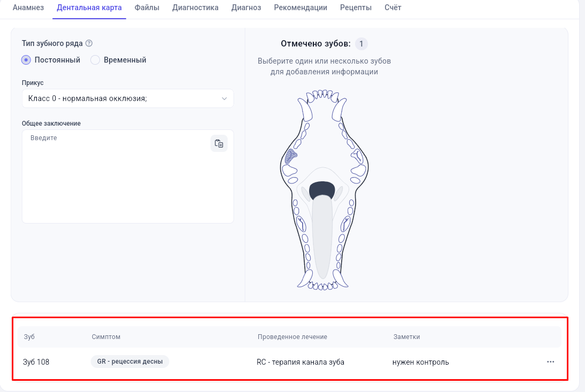
Task: Switch to the Дентальная карта tab
Action: tap(89, 7)
